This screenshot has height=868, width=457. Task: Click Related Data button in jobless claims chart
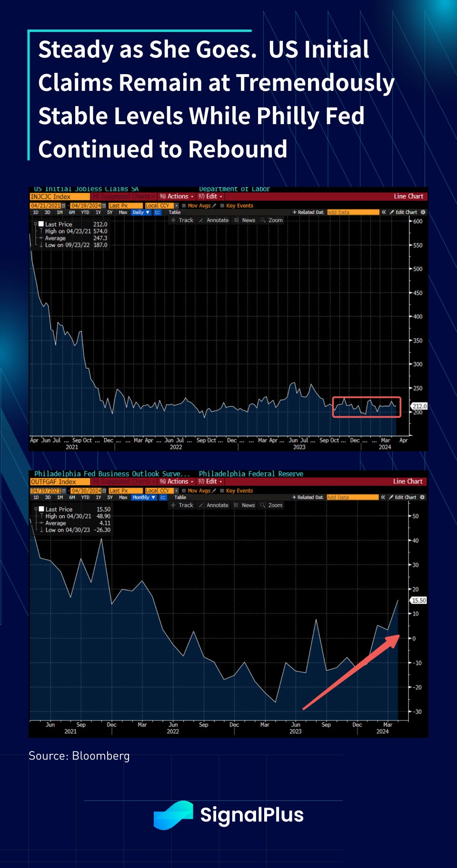pyautogui.click(x=308, y=212)
